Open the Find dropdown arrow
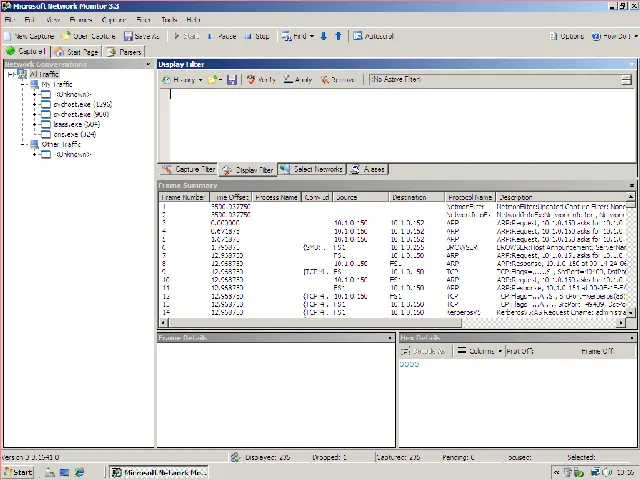The width and height of the screenshot is (640, 480). point(312,36)
